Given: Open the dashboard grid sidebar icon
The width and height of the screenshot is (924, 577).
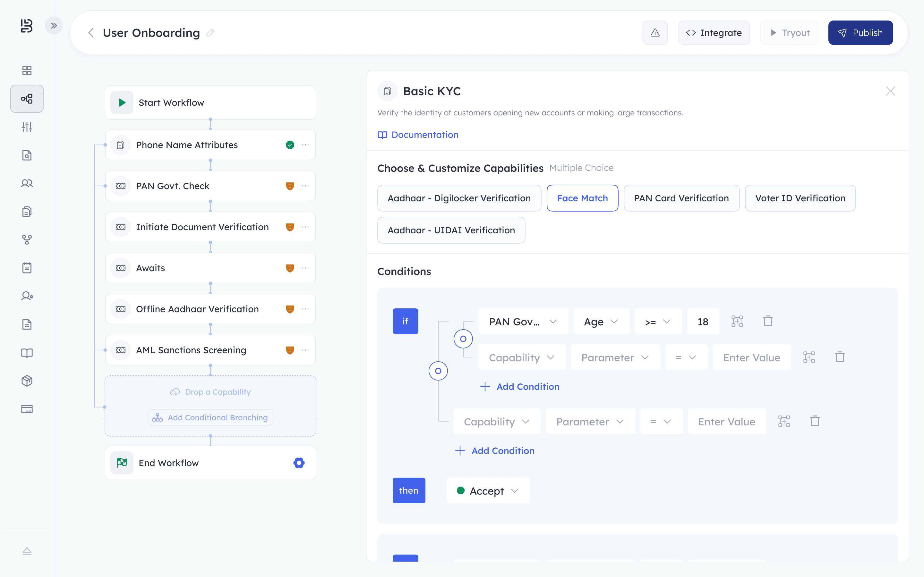Looking at the screenshot, I should (x=27, y=71).
